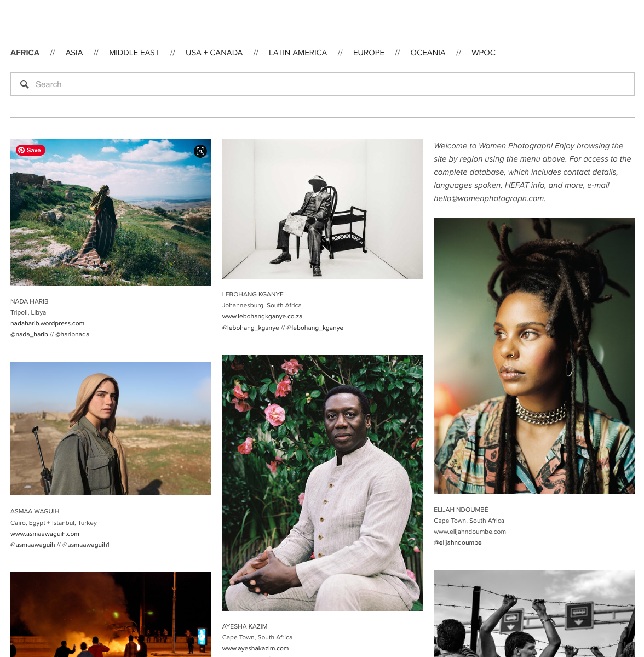Viewport: 644px width, 657px height.
Task: Browse the EUROPE region
Action: [369, 53]
